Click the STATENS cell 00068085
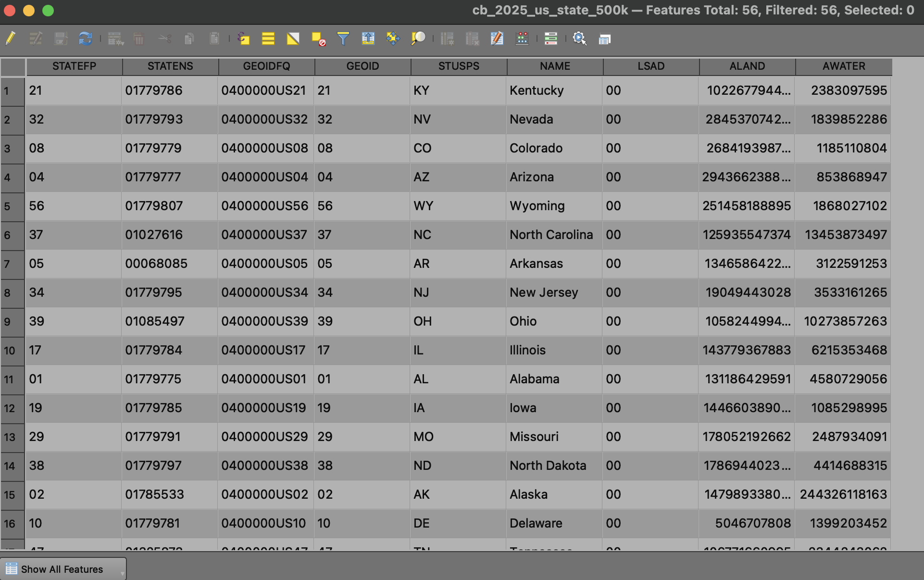 170,264
